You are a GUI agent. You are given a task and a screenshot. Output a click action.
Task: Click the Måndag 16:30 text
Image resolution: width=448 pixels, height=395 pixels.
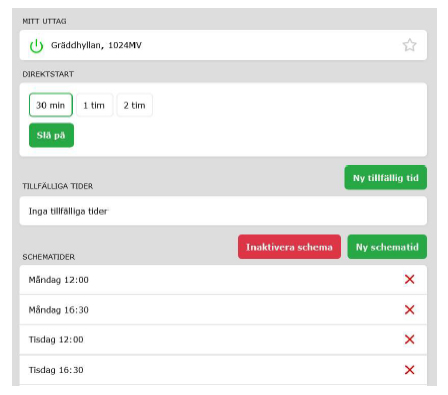pyautogui.click(x=59, y=310)
